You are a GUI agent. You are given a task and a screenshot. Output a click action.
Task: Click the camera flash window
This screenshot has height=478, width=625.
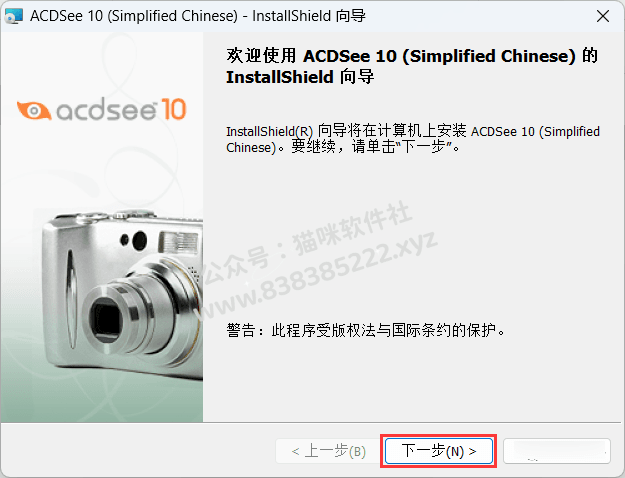point(178,242)
